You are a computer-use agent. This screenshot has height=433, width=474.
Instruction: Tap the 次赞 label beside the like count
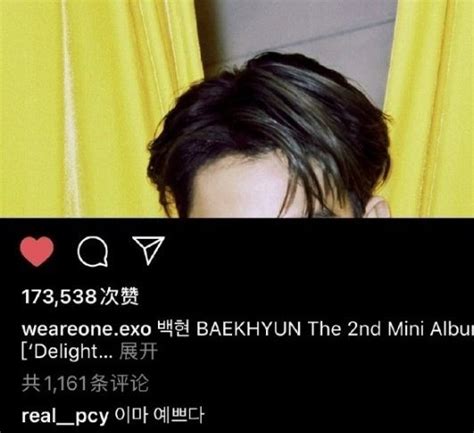click(x=119, y=296)
